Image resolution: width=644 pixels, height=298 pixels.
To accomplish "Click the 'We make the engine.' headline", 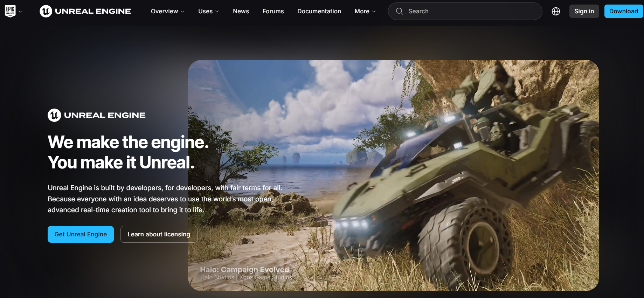I will pyautogui.click(x=128, y=142).
